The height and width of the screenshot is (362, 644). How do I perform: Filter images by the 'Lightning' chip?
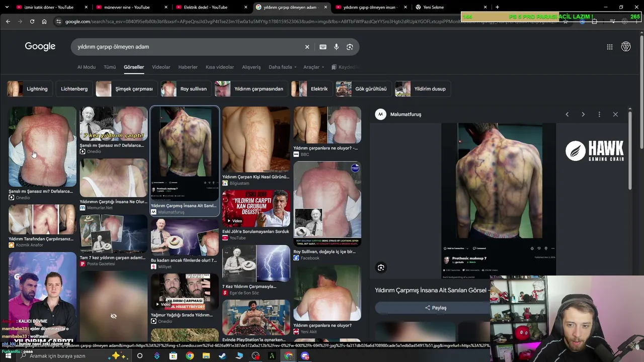click(30, 89)
